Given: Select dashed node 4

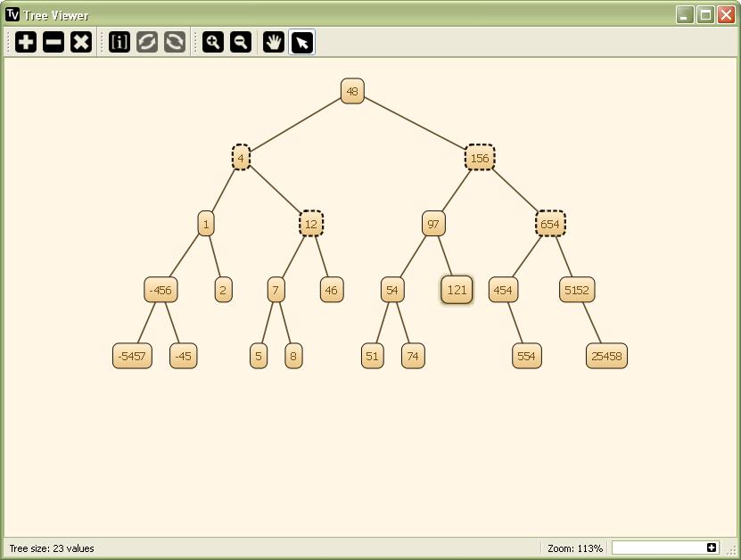Looking at the screenshot, I should pos(241,157).
